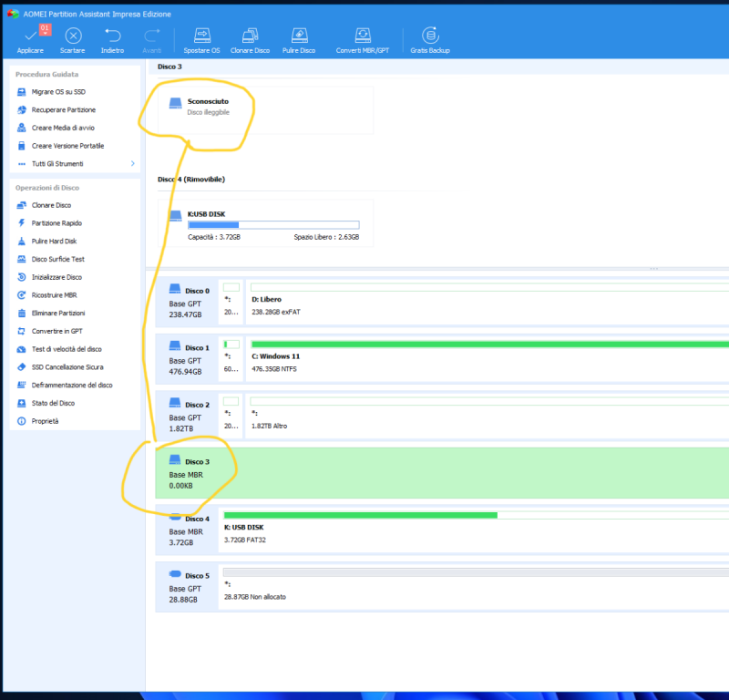Click the Operazioni di Disco heading
The image size is (729, 700).
point(47,188)
